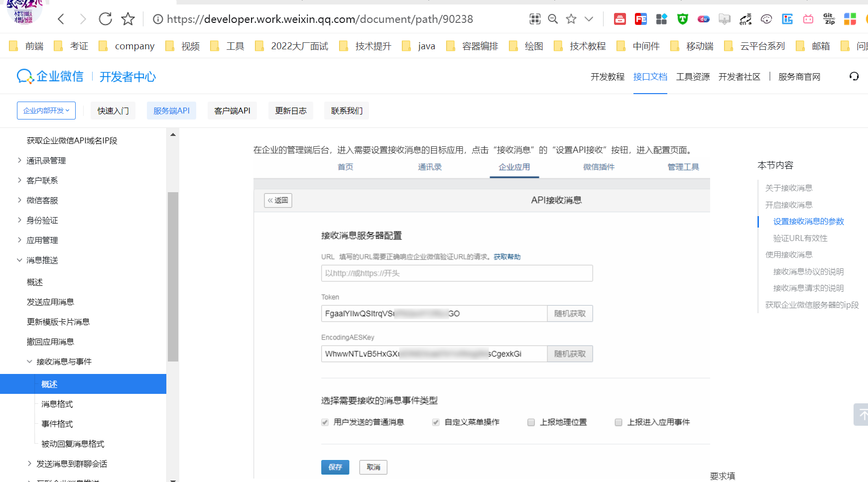Open the grey blocks extension with blue diamond
Viewport: 868px width, 482px height.
[x=661, y=19]
